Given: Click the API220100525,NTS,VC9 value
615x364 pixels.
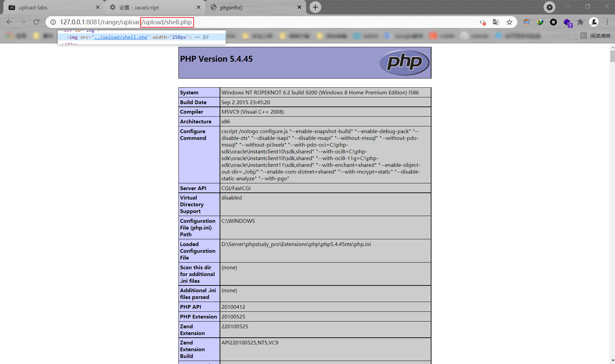Looking at the screenshot, I should [x=250, y=343].
